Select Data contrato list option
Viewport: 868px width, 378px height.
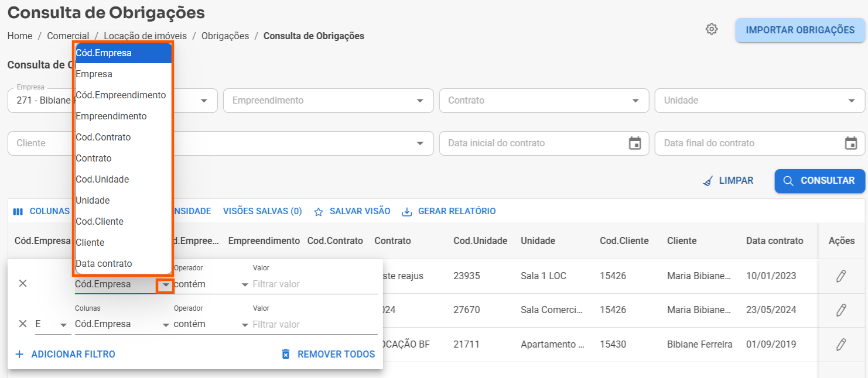click(124, 263)
